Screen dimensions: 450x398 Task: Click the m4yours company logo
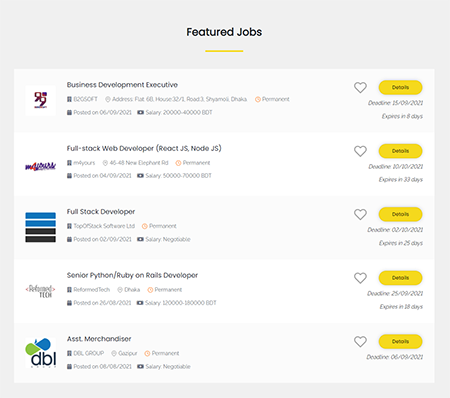pyautogui.click(x=41, y=166)
